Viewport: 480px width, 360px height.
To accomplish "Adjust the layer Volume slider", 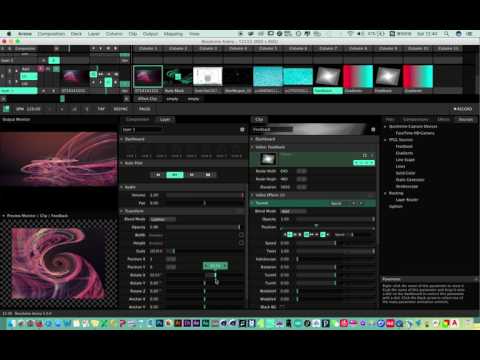I will point(205,195).
